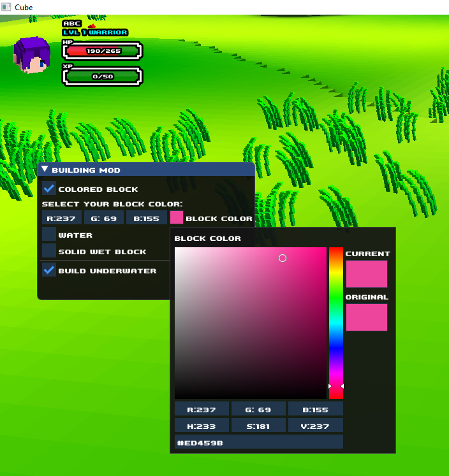
Task: Uncheck the Colored Block checkbox
Action: pos(49,189)
